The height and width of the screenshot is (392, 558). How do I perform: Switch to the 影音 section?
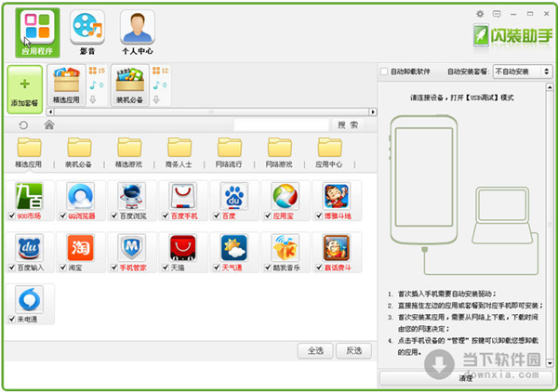[87, 33]
